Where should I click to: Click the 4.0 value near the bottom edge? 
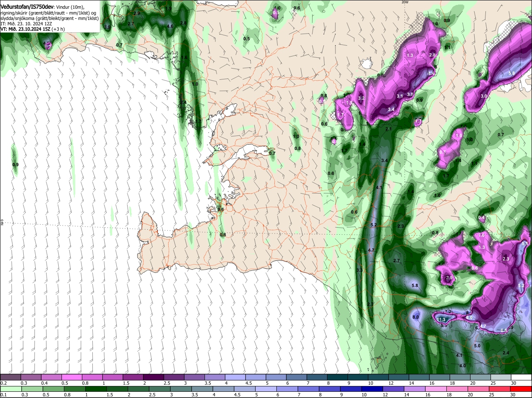(463, 366)
